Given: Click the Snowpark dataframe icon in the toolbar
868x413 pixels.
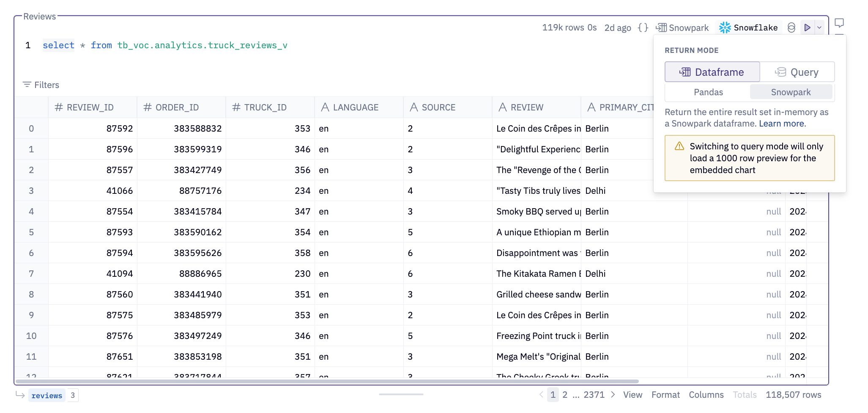Looking at the screenshot, I should (661, 27).
